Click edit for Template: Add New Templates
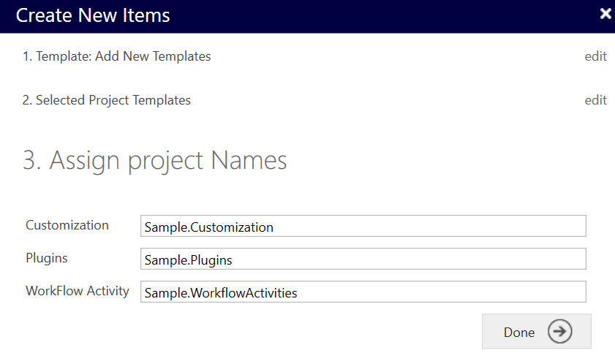The width and height of the screenshot is (615, 364). pos(595,56)
